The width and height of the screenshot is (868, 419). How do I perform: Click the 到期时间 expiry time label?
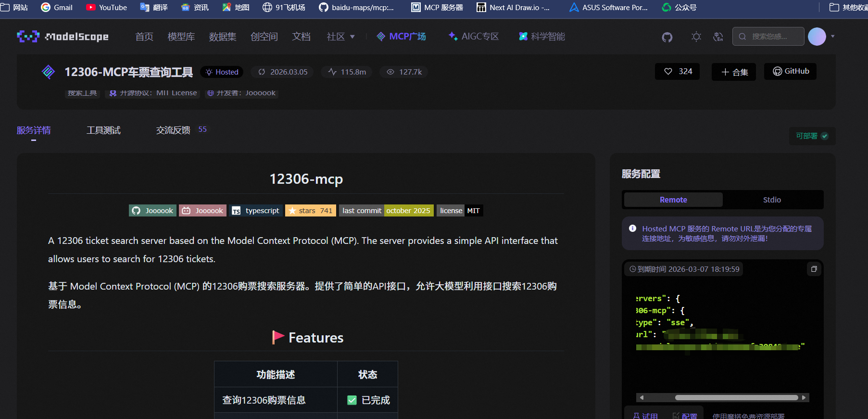click(x=684, y=269)
